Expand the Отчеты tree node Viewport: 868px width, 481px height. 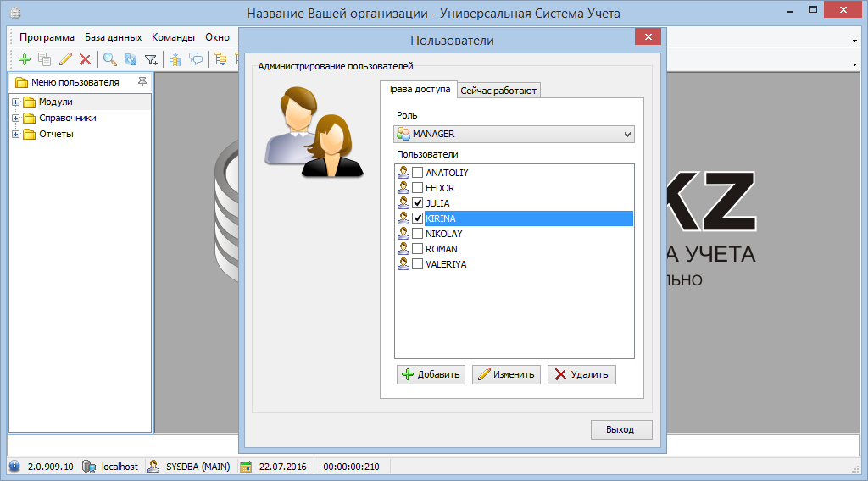pyautogui.click(x=15, y=134)
